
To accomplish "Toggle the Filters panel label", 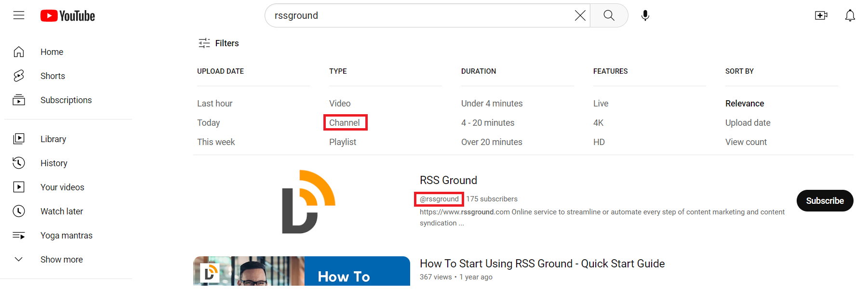I will (227, 43).
